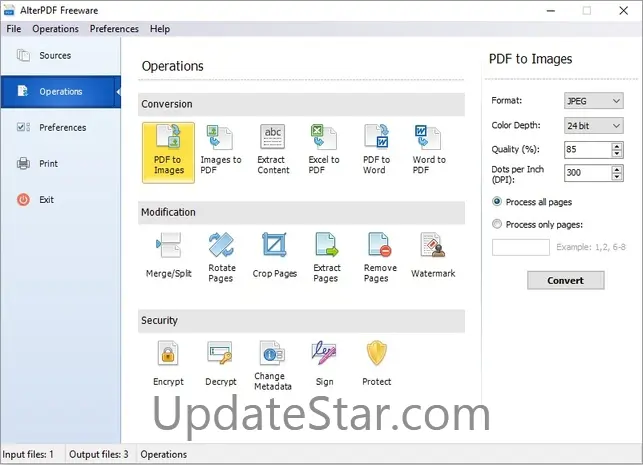The height and width of the screenshot is (465, 643).
Task: Open the Crop Pages tool
Action: point(274,256)
